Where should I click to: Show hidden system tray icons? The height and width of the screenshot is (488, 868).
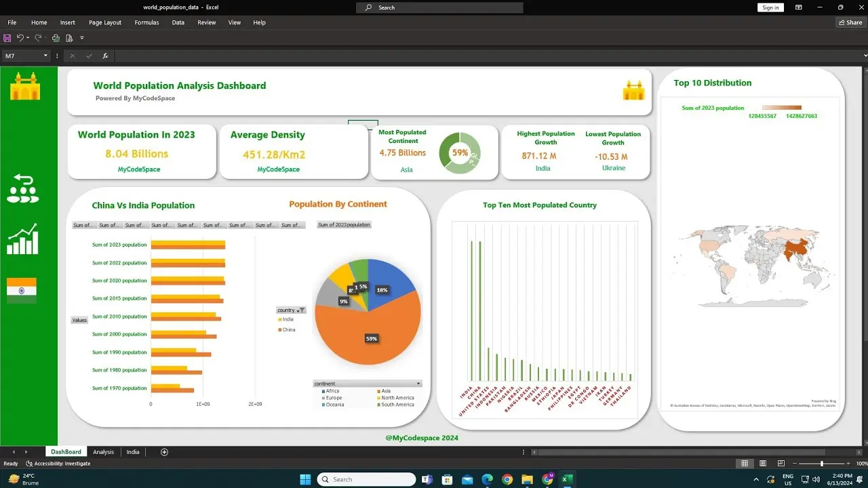coord(756,479)
